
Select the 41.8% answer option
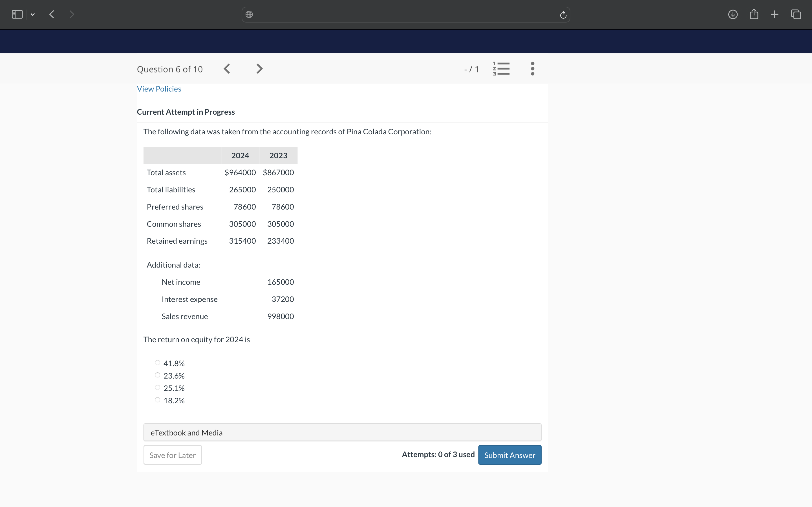point(157,363)
